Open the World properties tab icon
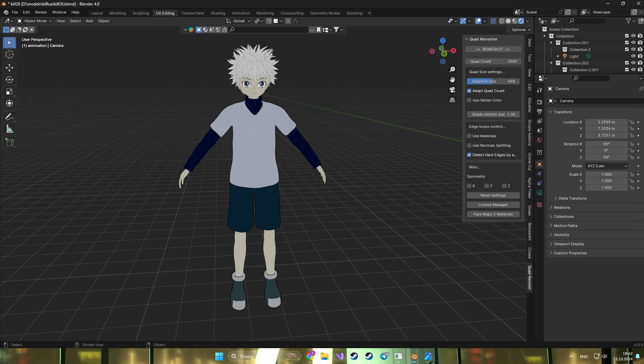Screen dimensions: 644x364 pos(540,140)
